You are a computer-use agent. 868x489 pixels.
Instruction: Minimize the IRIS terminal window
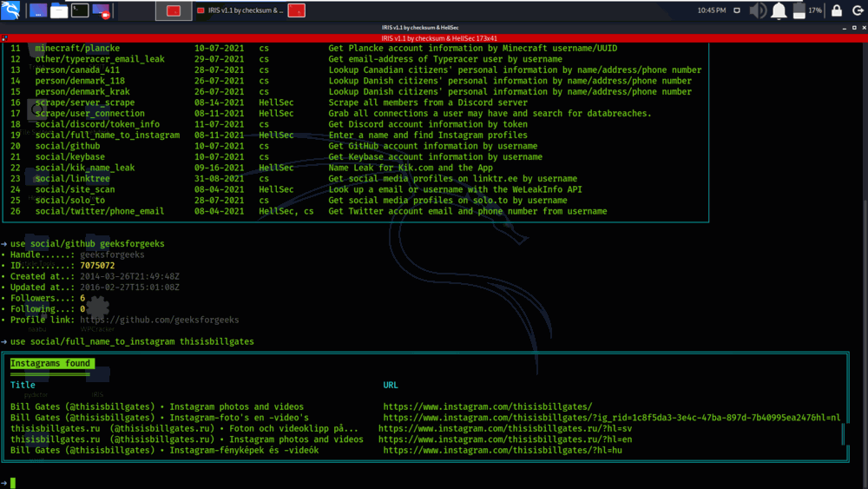[845, 28]
